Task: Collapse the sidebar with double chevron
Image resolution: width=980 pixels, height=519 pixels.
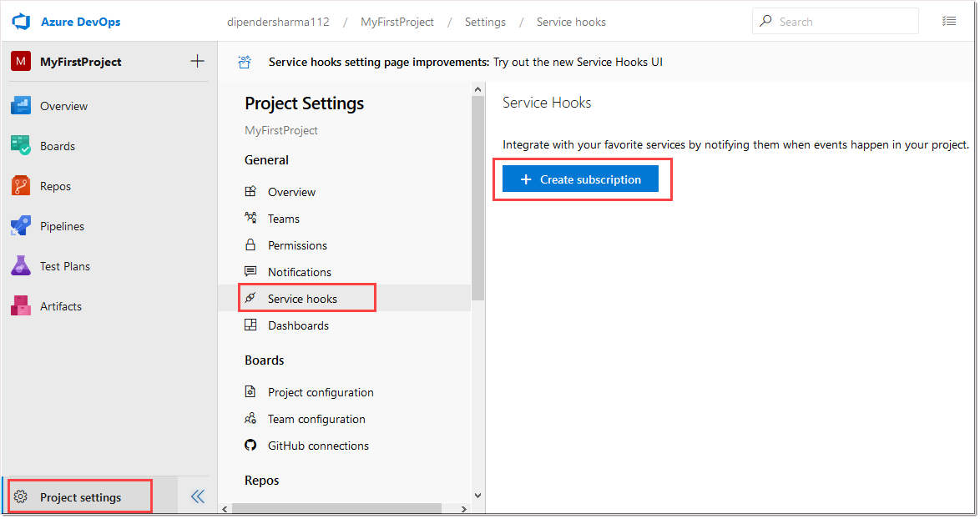Action: click(198, 497)
